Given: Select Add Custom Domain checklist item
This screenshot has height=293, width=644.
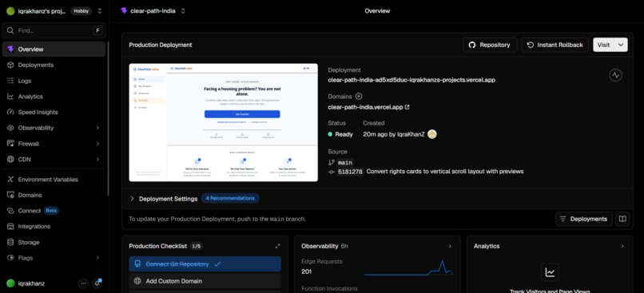Looking at the screenshot, I should [205, 281].
